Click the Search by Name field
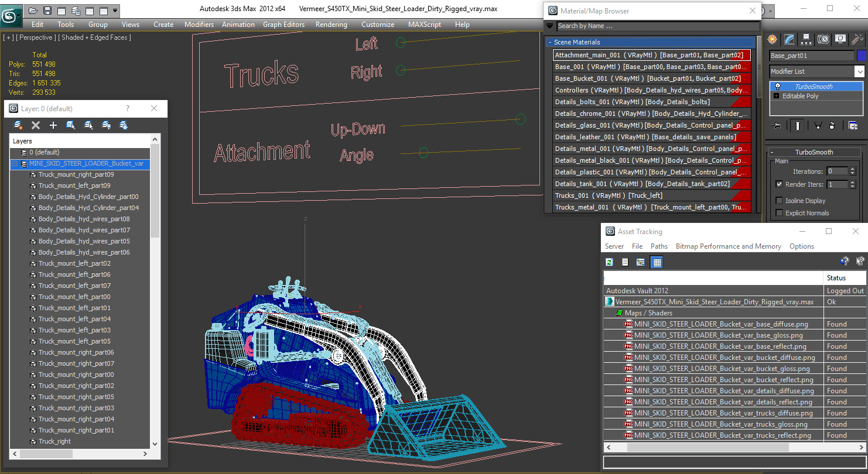The width and height of the screenshot is (868, 474). [x=657, y=26]
